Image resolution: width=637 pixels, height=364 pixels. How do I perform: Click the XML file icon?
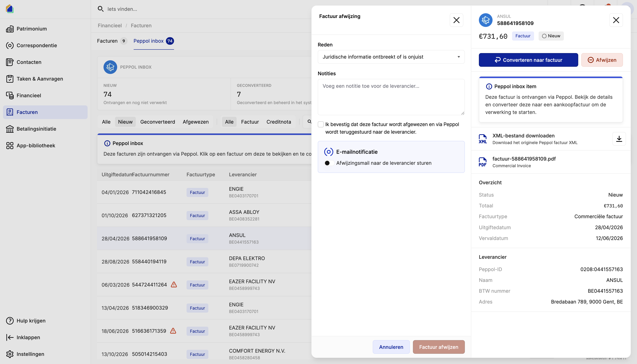click(x=483, y=139)
